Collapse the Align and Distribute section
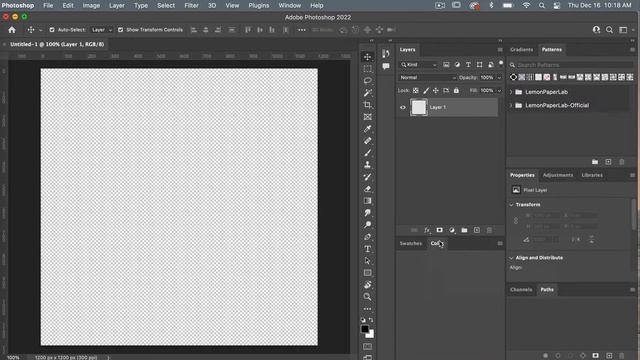The width and height of the screenshot is (640, 360). click(511, 258)
